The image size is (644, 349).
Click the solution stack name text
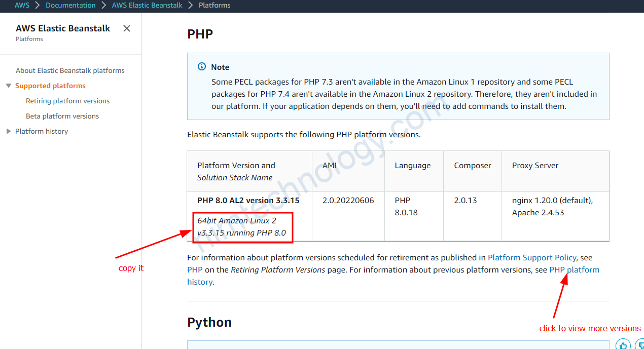pyautogui.click(x=242, y=227)
